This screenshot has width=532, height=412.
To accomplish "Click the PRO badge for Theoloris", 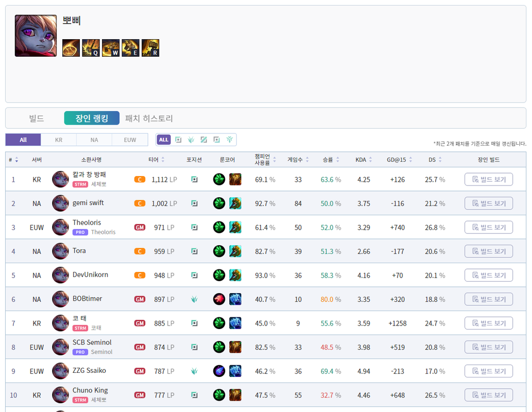I will pyautogui.click(x=80, y=232).
